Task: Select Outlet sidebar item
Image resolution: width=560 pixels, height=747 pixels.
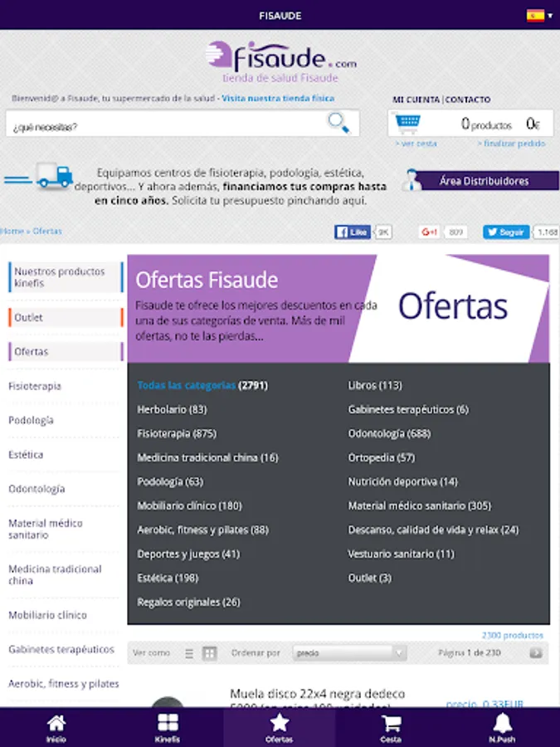Action: point(66,317)
